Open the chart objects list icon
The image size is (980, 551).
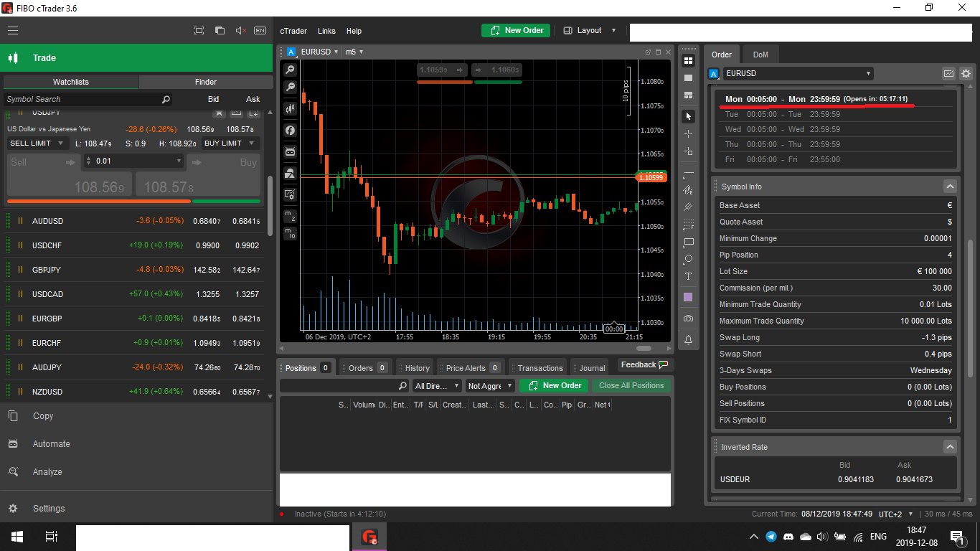290,173
